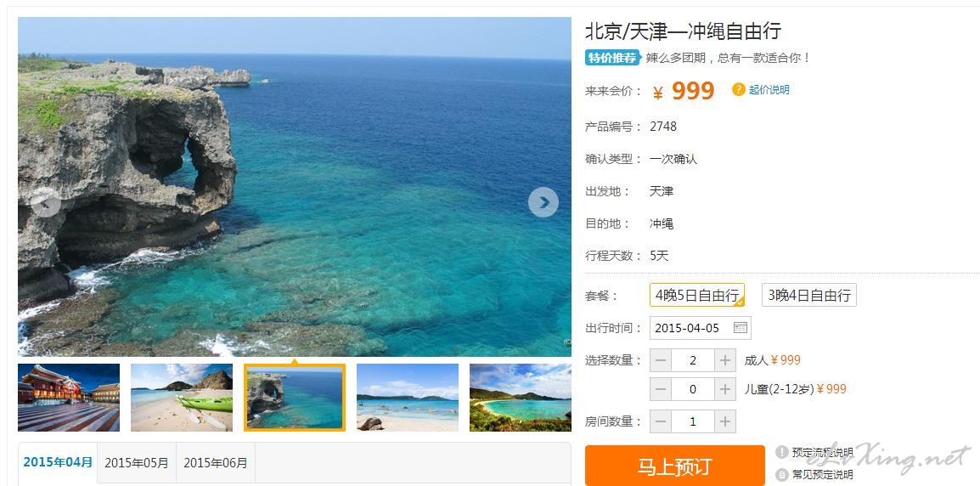Viewport: 980px width, 486px height.
Task: Click the orange 马上预订 button
Action: click(674, 466)
